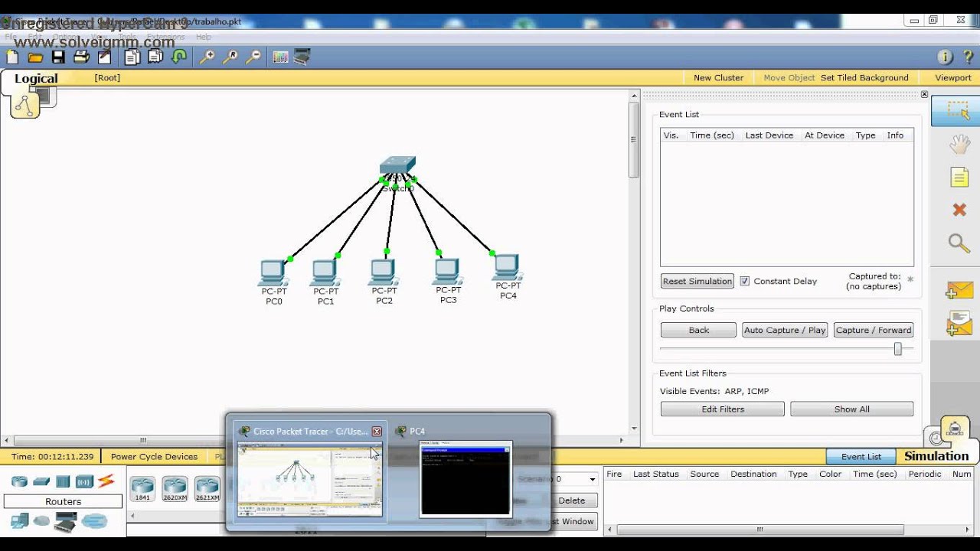Screen dimensions: 980x551
Task: Click Capture / Forward to step
Action: [874, 330]
